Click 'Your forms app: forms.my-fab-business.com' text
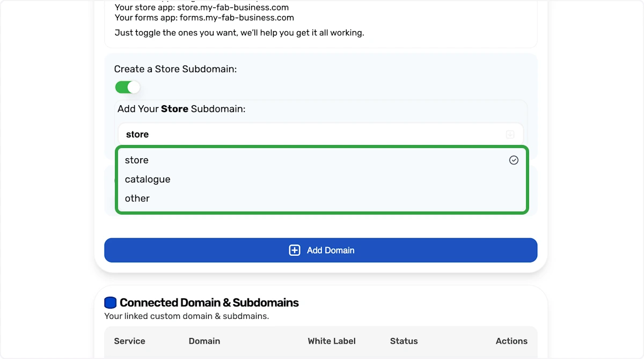This screenshot has height=359, width=644. (x=204, y=18)
